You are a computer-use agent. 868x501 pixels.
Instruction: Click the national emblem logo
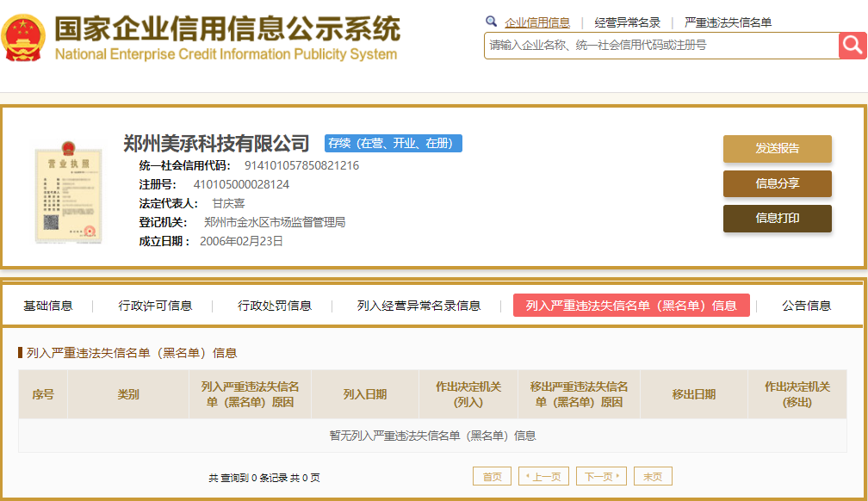(23, 38)
